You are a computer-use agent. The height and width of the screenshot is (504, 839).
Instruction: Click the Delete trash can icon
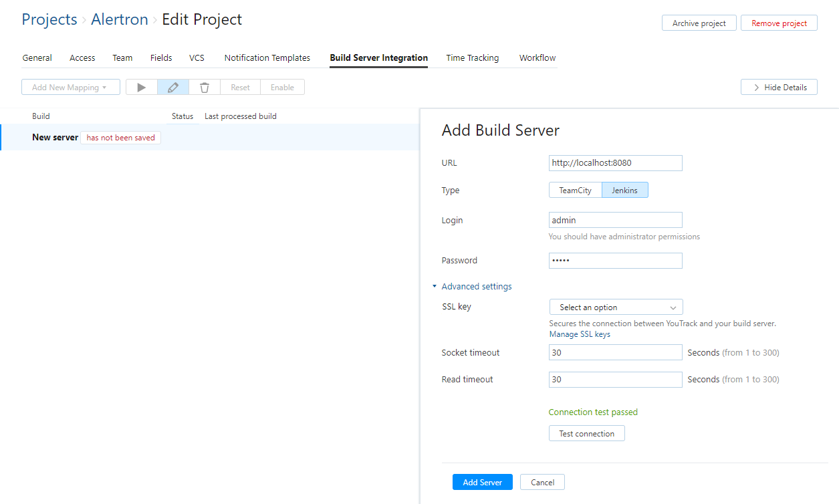click(205, 88)
